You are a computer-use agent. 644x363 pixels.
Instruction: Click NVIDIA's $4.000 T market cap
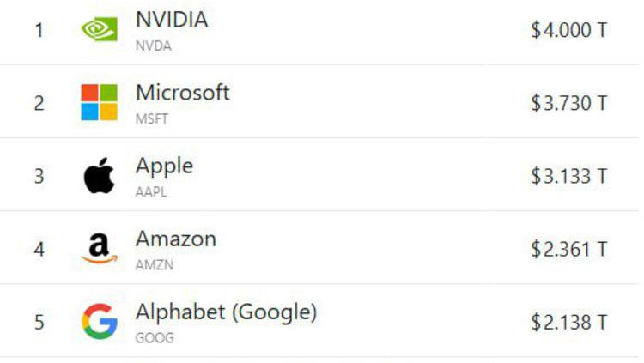click(x=568, y=30)
